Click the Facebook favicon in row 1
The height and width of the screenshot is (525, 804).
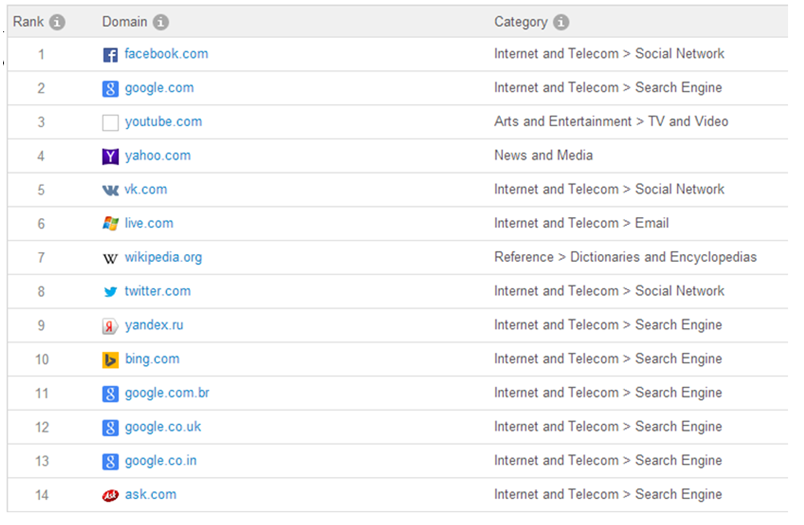click(x=110, y=54)
